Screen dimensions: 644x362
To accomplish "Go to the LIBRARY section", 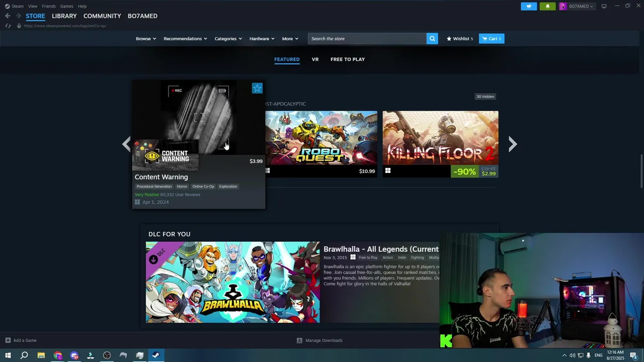I will [64, 16].
